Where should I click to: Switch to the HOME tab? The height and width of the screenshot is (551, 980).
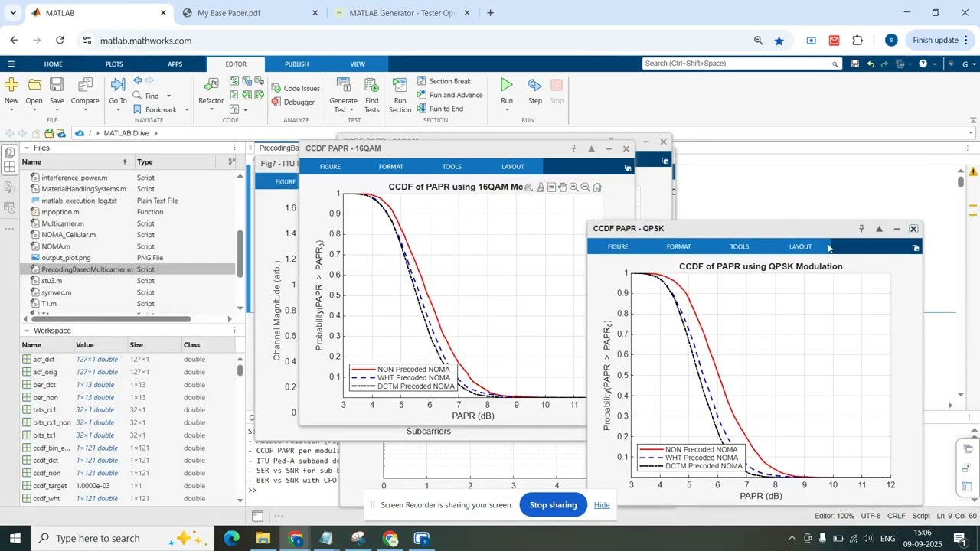click(x=54, y=64)
